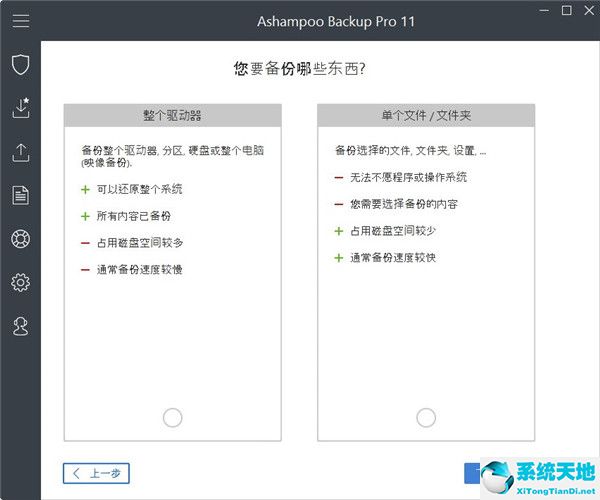Open settings gear icon in sidebar

click(21, 283)
